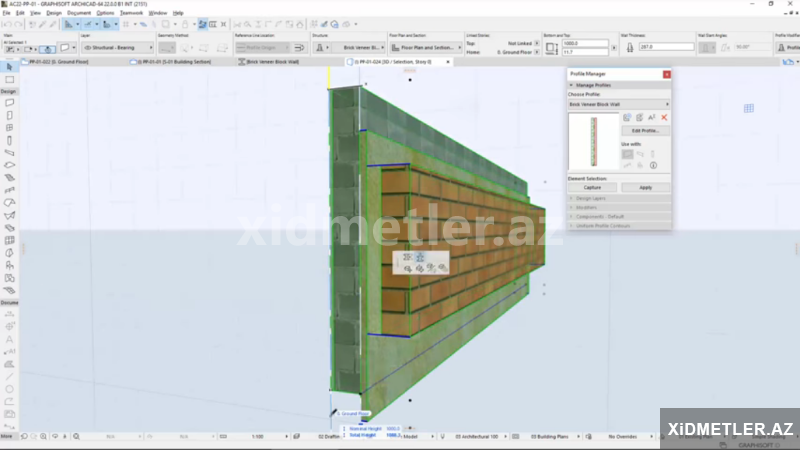
Task: Click the red Delete Profile icon
Action: [x=664, y=118]
